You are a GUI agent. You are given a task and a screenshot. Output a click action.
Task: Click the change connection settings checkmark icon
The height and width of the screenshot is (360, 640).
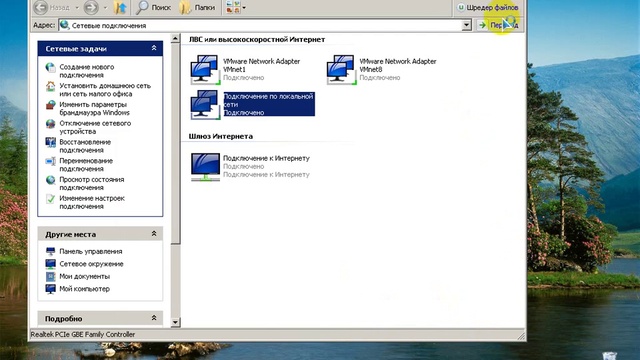point(51,199)
